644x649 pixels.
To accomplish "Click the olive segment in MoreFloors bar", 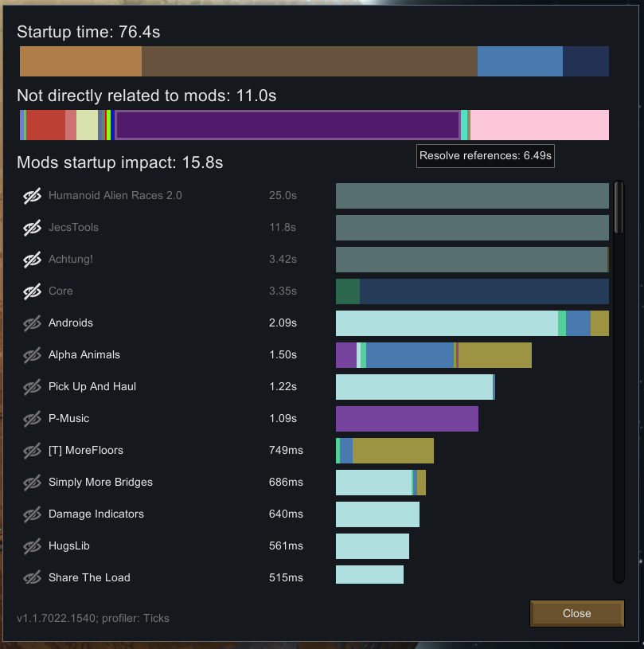I will (393, 451).
